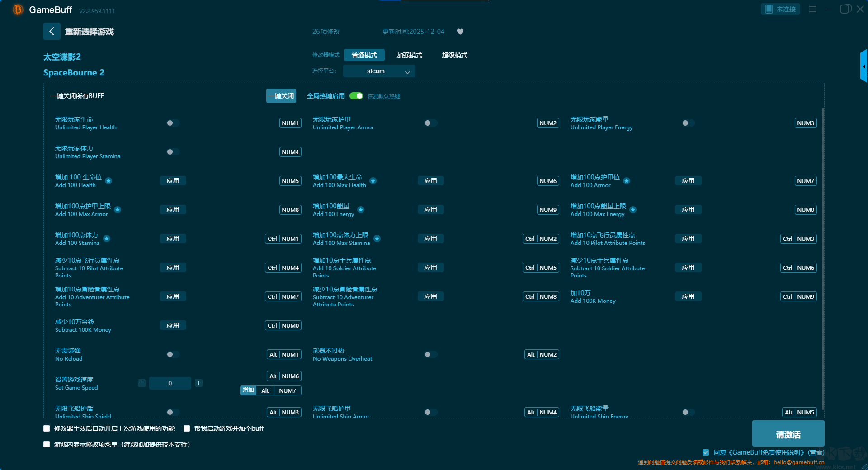Click the activate button
Image resolution: width=868 pixels, height=470 pixels.
[x=788, y=434]
